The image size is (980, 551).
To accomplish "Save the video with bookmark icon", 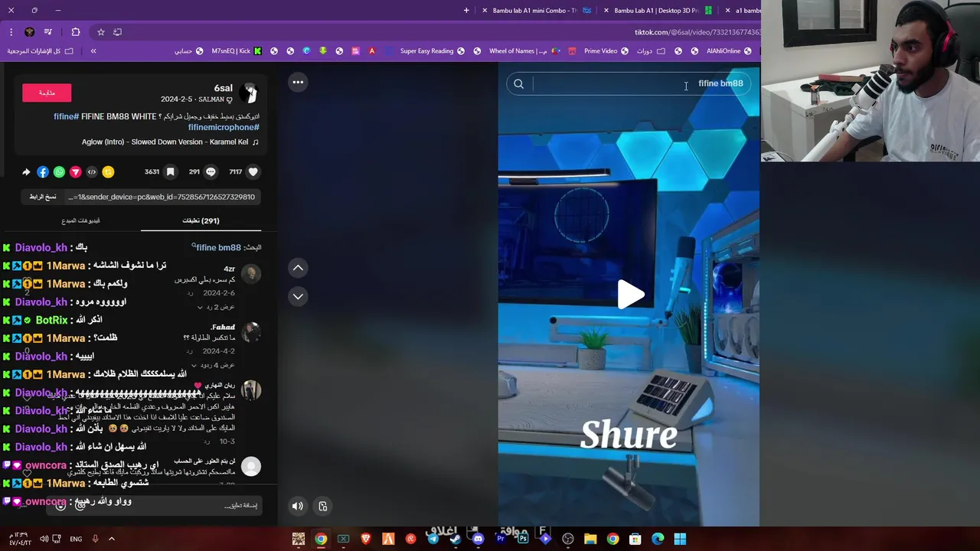I will point(170,172).
